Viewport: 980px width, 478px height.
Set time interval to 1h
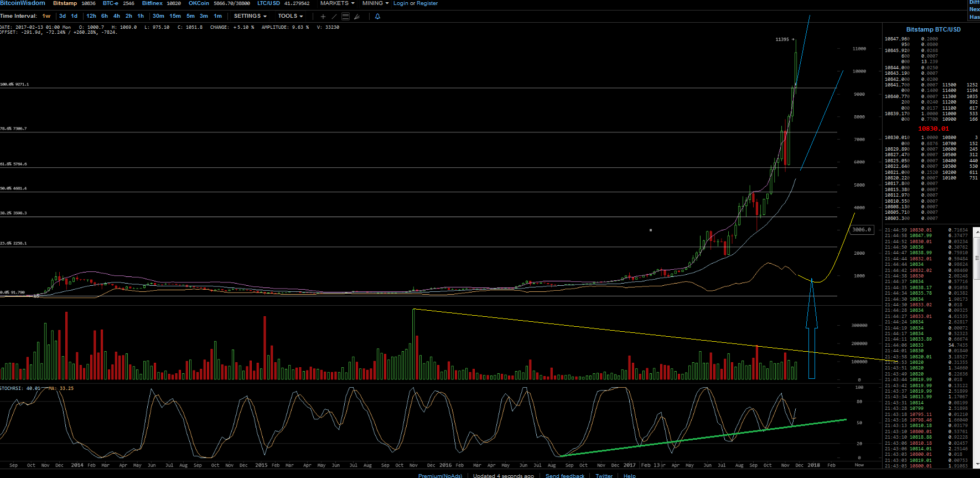coord(141,16)
